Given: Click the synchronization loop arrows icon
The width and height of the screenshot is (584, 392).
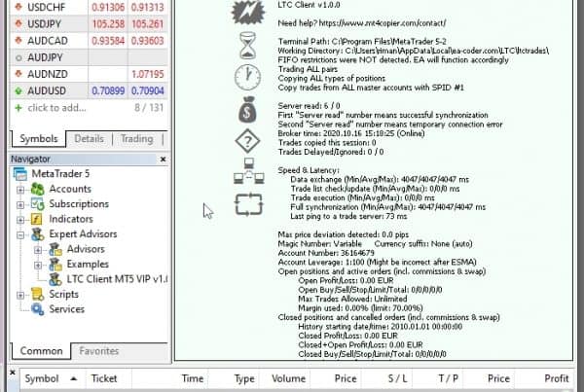Looking at the screenshot, I should point(249,204).
